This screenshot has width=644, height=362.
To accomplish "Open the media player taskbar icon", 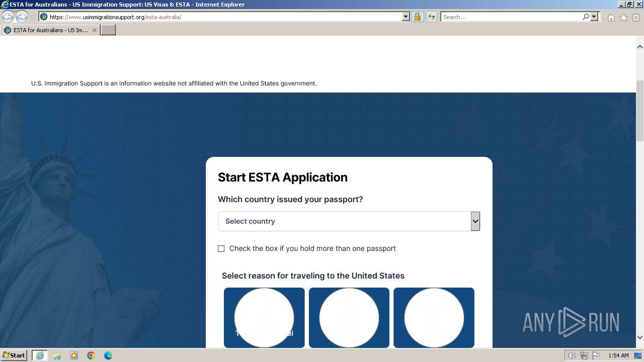I will [74, 355].
